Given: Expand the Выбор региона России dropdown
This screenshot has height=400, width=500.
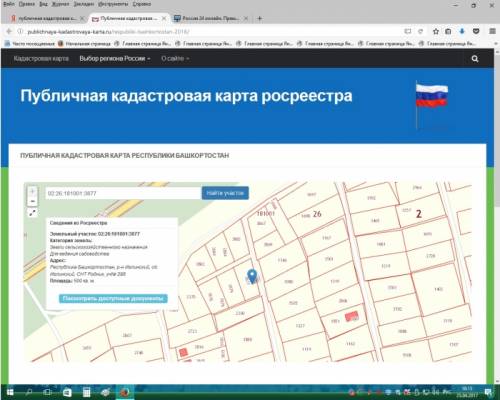Looking at the screenshot, I should 115,58.
